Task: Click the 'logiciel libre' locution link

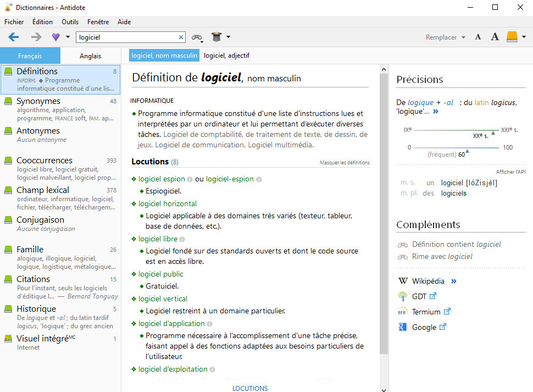Action: pyautogui.click(x=158, y=239)
